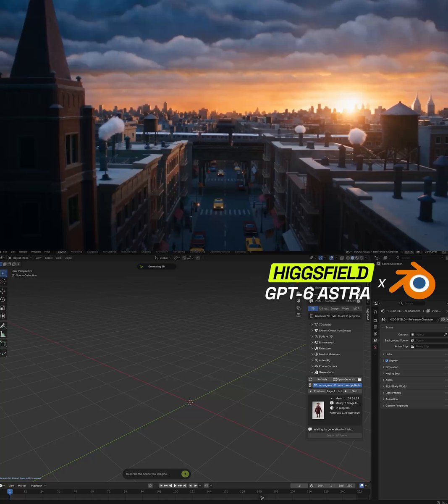This screenshot has height=504, width=448.
Task: Select the Move tool in viewport toolbar
Action: [3, 291]
